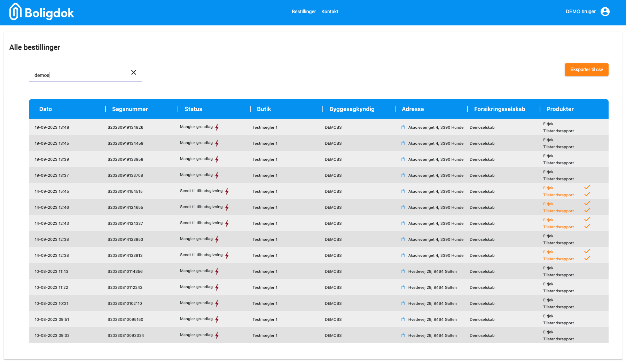Screen dimensions: 626x364
Task: Click lightning icon for order S20230810102110
Action: coord(217,303)
